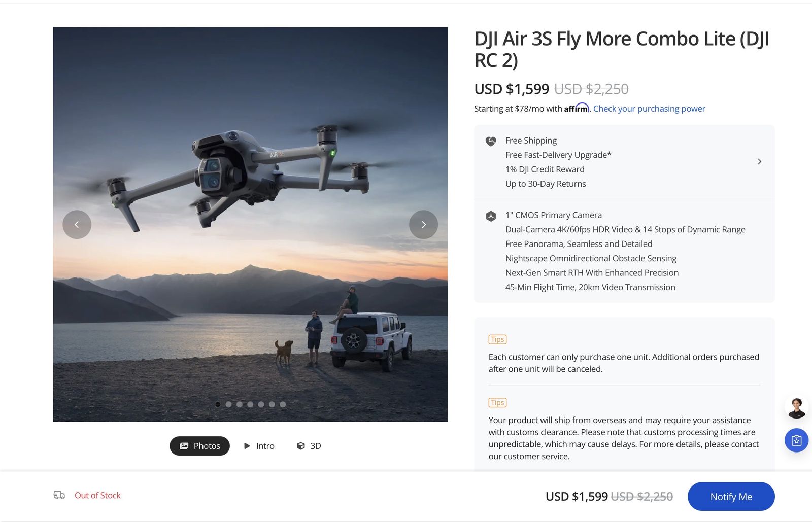812x522 pixels.
Task: Click the main drone product image
Action: [x=250, y=224]
